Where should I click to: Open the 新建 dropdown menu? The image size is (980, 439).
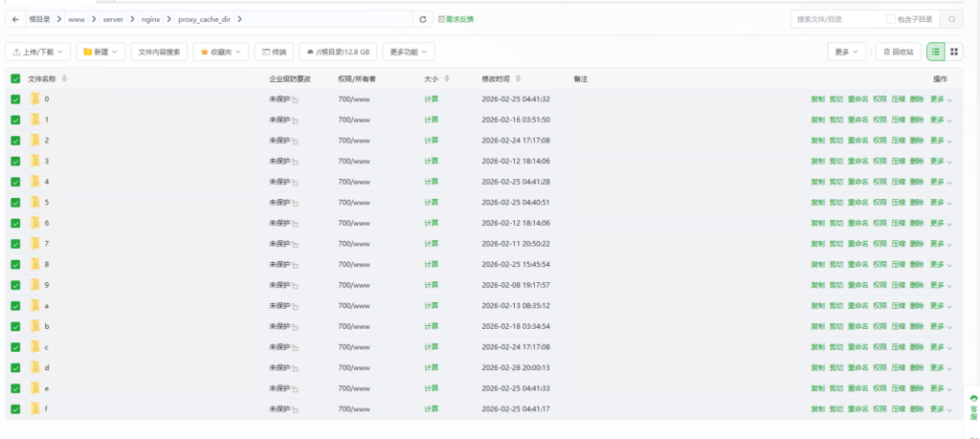(101, 52)
